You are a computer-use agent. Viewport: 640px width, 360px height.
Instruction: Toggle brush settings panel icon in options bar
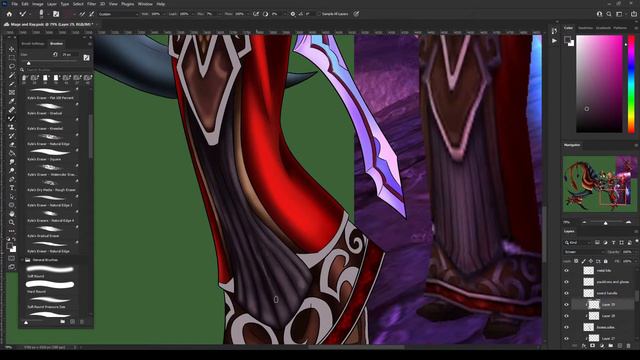tap(56, 14)
